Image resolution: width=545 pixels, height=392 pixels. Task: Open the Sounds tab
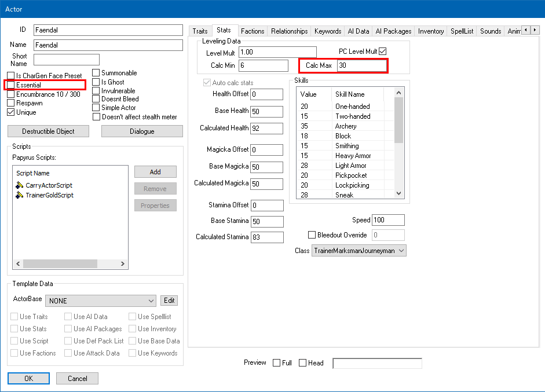(x=491, y=31)
